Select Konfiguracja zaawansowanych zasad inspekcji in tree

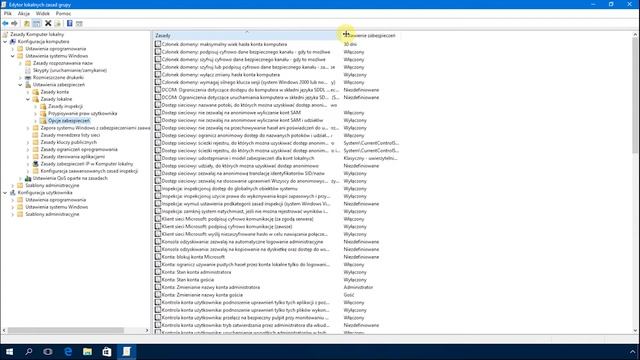89,171
